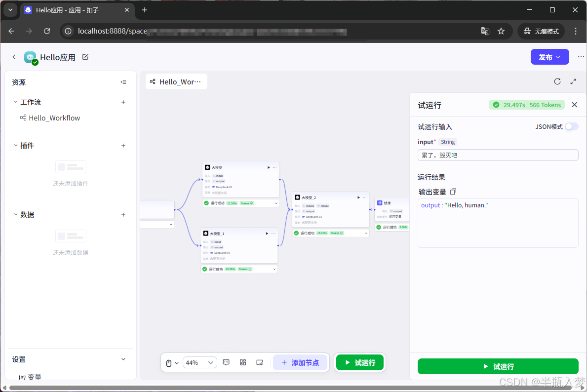
Task: Collapse the 插件 section
Action: (x=16, y=146)
